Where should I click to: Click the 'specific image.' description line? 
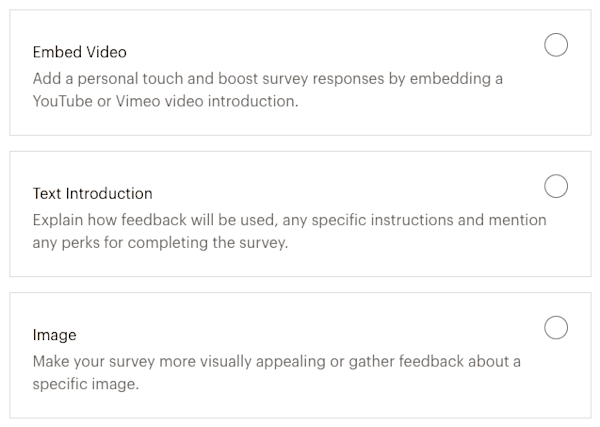pos(85,384)
